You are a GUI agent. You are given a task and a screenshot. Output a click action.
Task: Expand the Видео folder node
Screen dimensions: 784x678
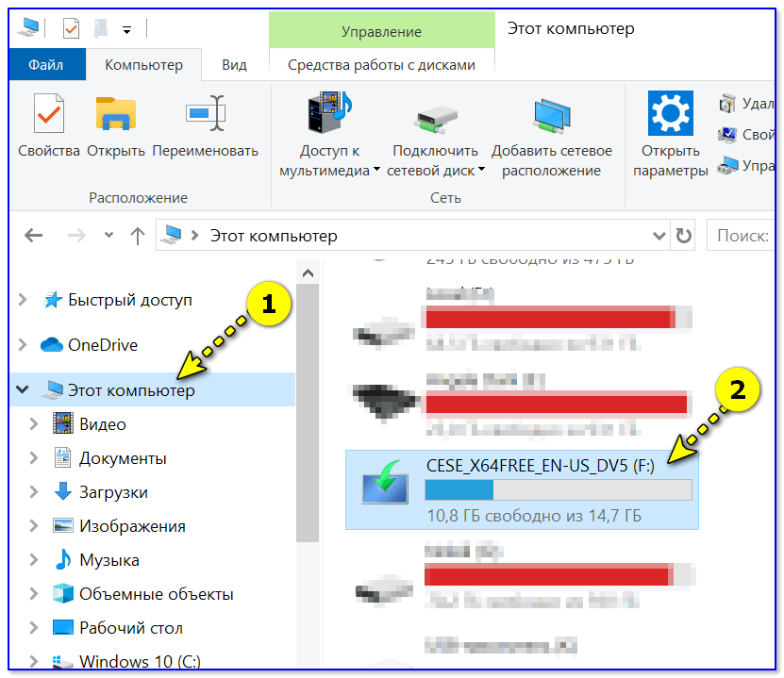pos(34,424)
